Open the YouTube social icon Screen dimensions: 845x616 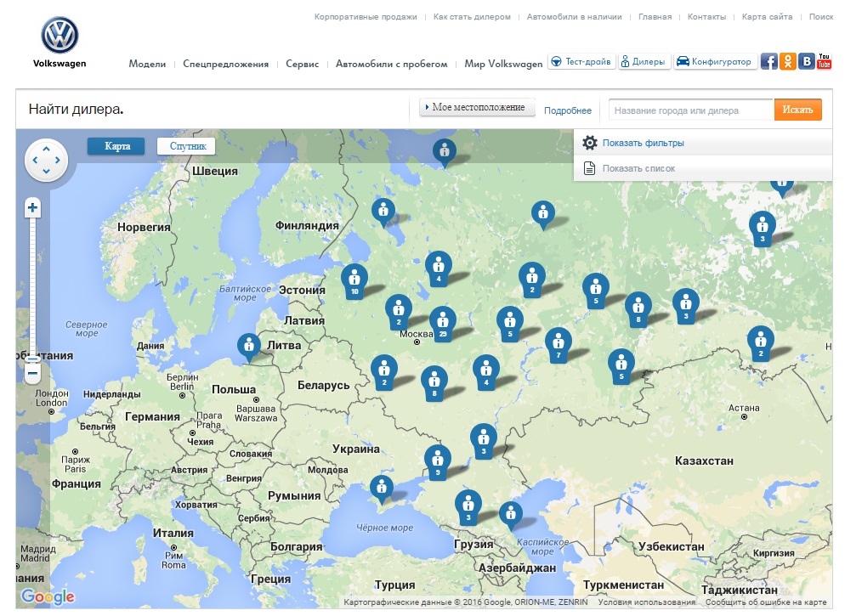point(824,61)
